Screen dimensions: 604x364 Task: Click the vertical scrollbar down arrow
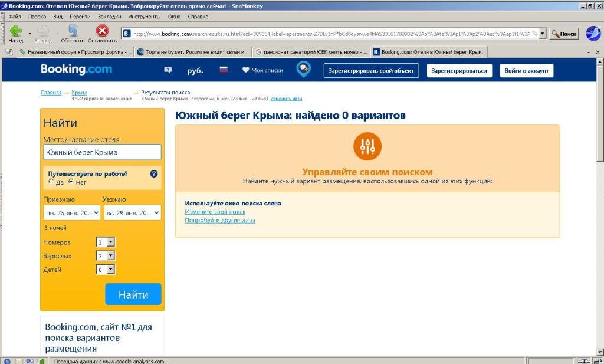(x=600, y=352)
